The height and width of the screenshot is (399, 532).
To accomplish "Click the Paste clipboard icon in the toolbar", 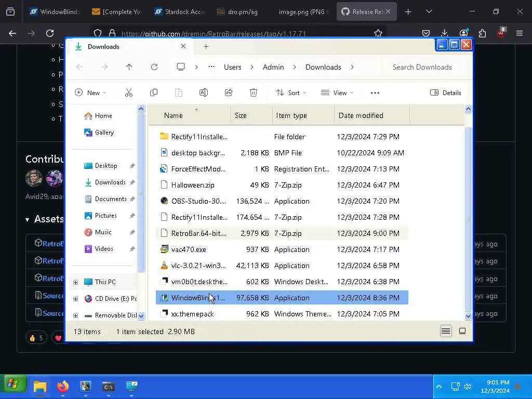I will (179, 92).
